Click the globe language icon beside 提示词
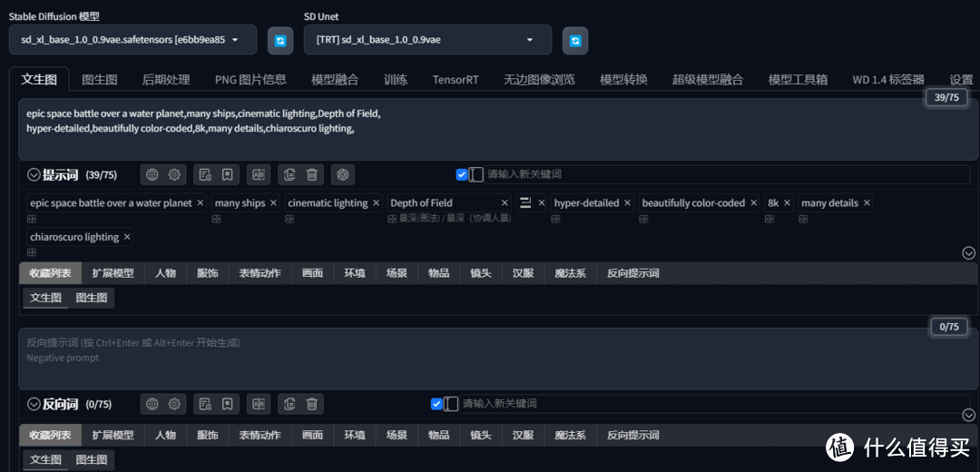 (152, 175)
